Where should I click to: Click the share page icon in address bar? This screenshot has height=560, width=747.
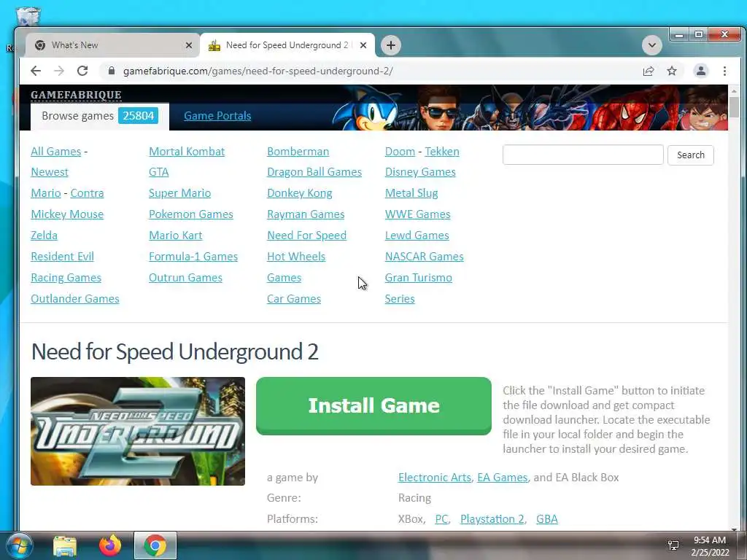coord(648,71)
